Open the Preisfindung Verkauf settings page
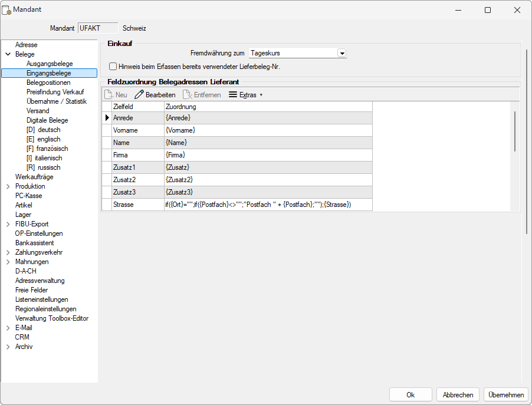This screenshot has height=405, width=532. pyautogui.click(x=55, y=92)
